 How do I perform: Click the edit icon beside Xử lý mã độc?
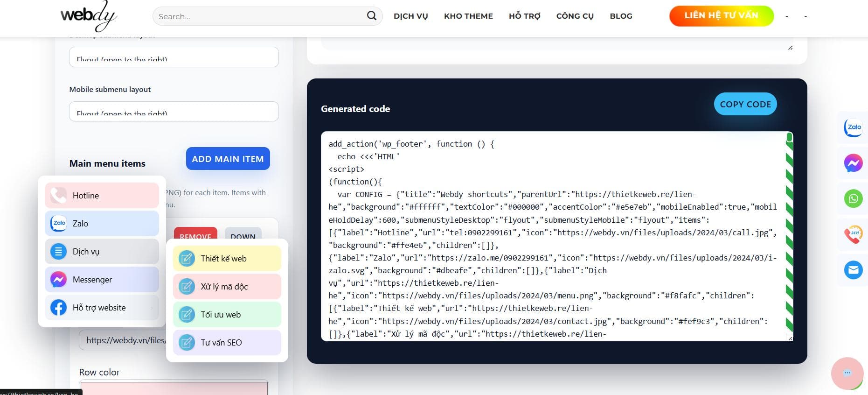187,286
